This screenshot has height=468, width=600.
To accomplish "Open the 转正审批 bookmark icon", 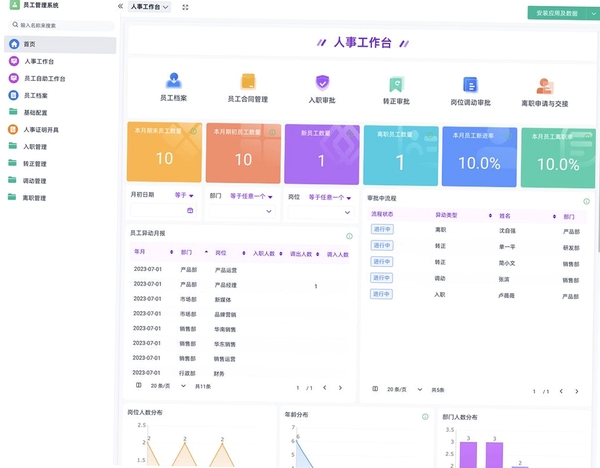I will tap(396, 85).
